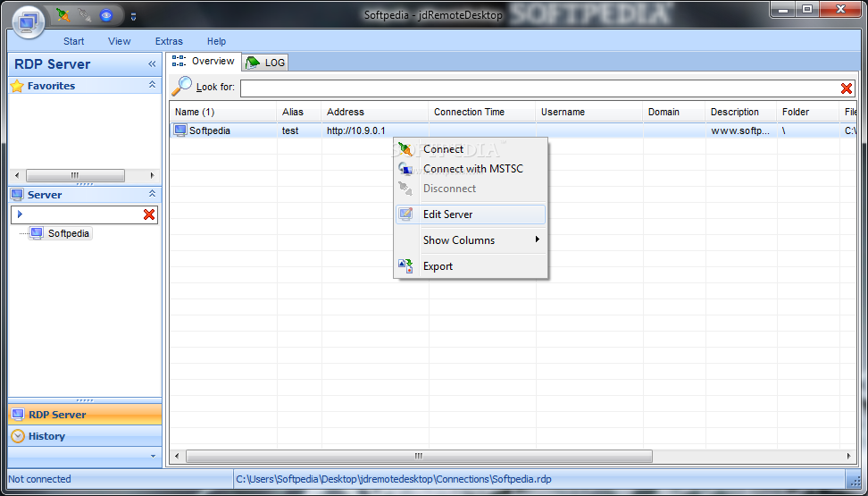The height and width of the screenshot is (496, 868).
Task: Click the Edit Server pencil icon
Action: click(x=405, y=214)
